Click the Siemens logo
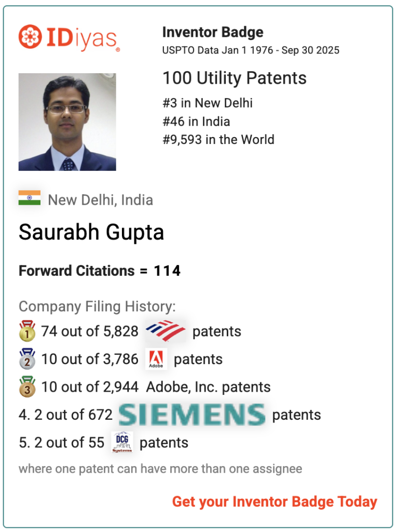The width and height of the screenshot is (397, 532). point(192,415)
